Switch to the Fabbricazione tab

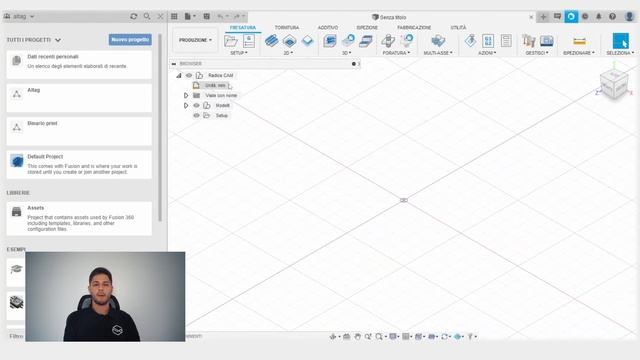[x=414, y=27]
